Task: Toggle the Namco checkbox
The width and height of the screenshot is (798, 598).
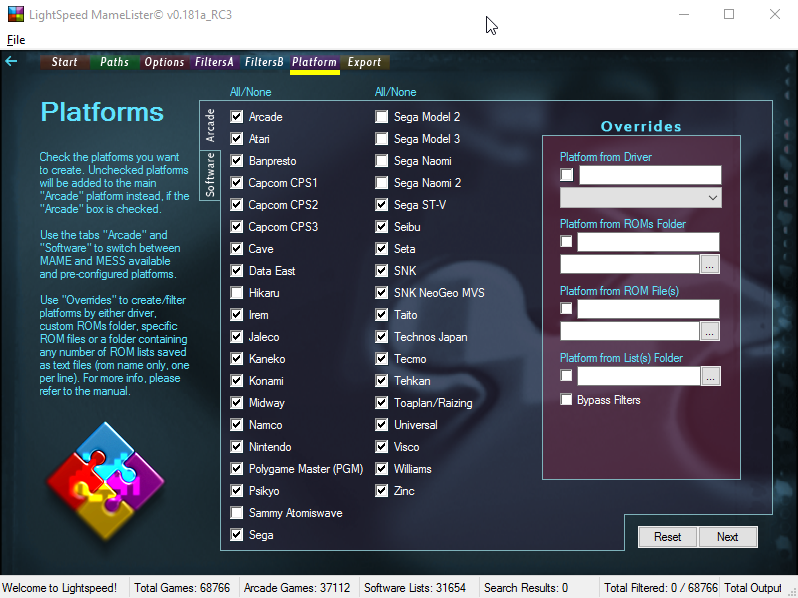Action: pos(237,424)
